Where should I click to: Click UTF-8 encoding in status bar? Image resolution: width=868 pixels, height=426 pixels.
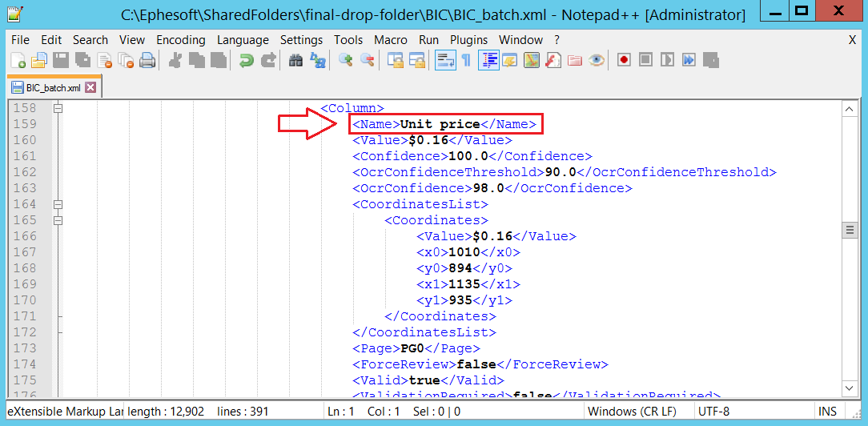click(714, 412)
